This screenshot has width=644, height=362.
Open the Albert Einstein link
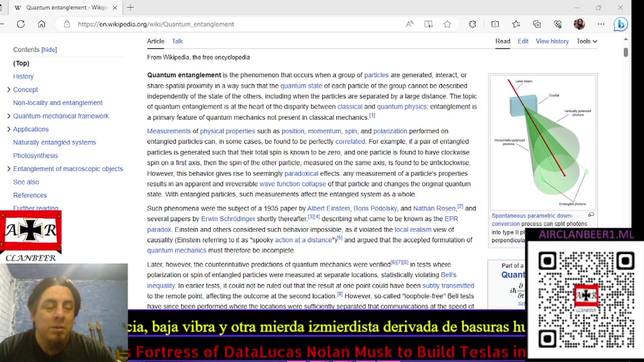[329, 208]
